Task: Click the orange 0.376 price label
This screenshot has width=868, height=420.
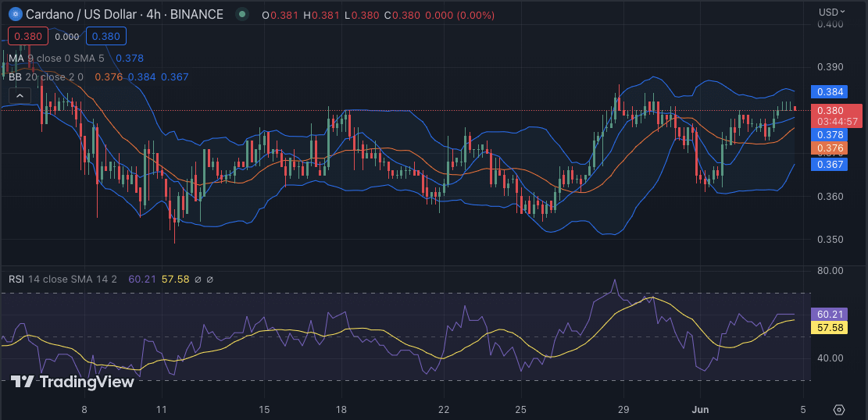Action: click(x=829, y=148)
